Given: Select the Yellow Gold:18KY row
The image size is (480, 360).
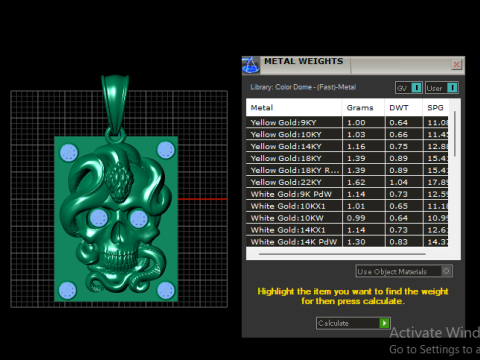Looking at the screenshot, I should (x=347, y=158).
